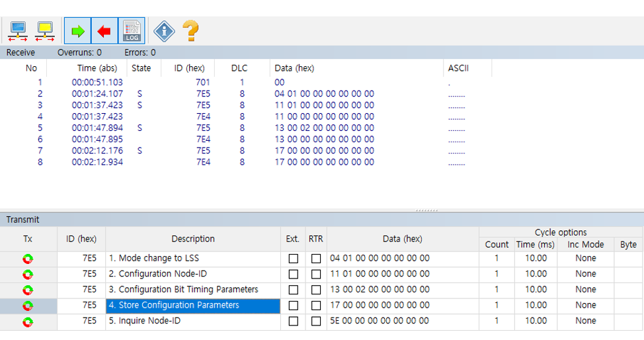Edit Count value for Mode change to LSS
This screenshot has height=340, width=644.
(x=497, y=259)
